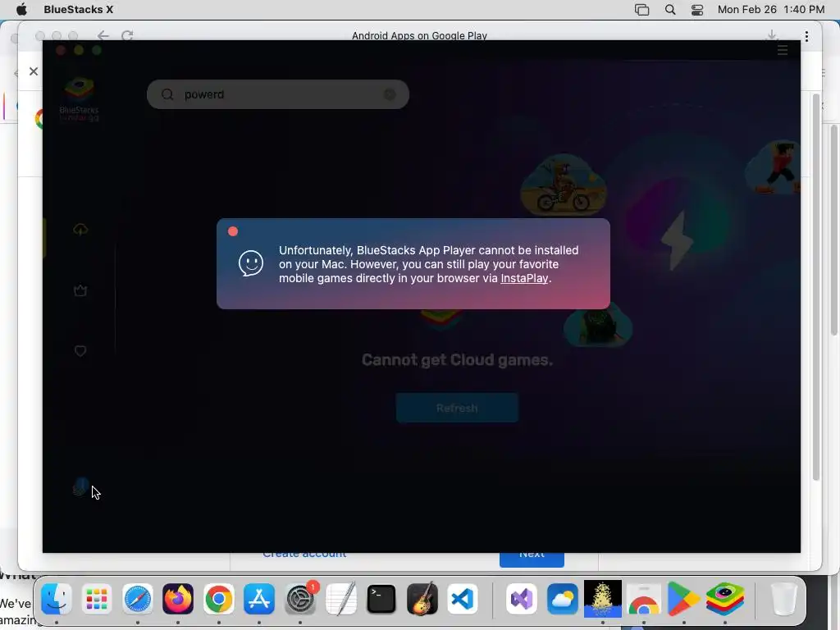Open Spotlight search in the menu bar
Image resolution: width=840 pixels, height=630 pixels.
pos(669,10)
